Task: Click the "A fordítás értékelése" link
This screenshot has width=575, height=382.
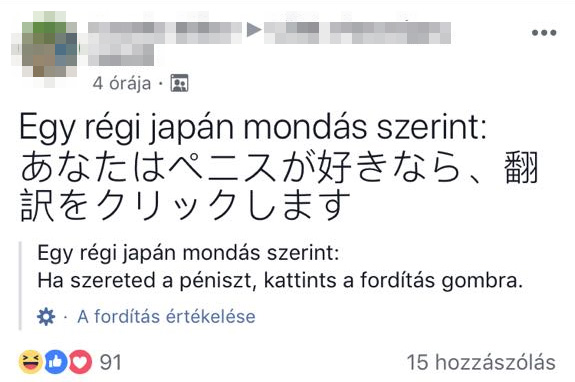Action: tap(166, 317)
